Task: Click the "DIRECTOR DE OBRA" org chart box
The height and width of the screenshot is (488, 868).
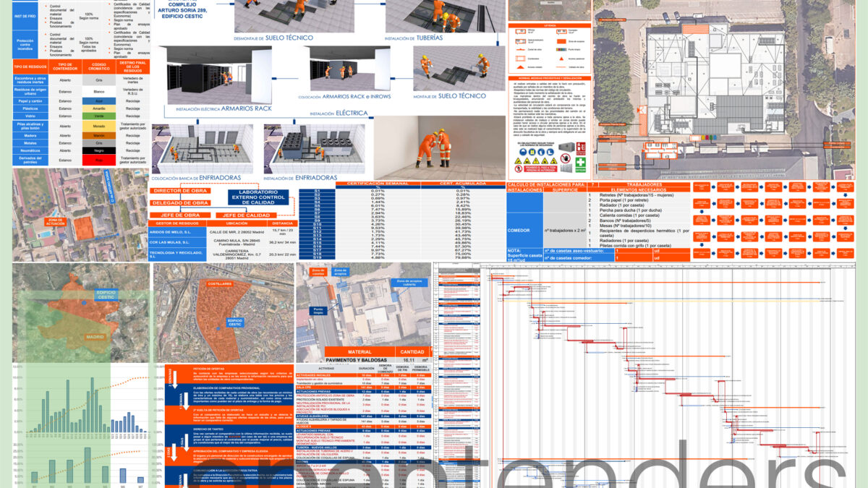Action: pyautogui.click(x=181, y=191)
